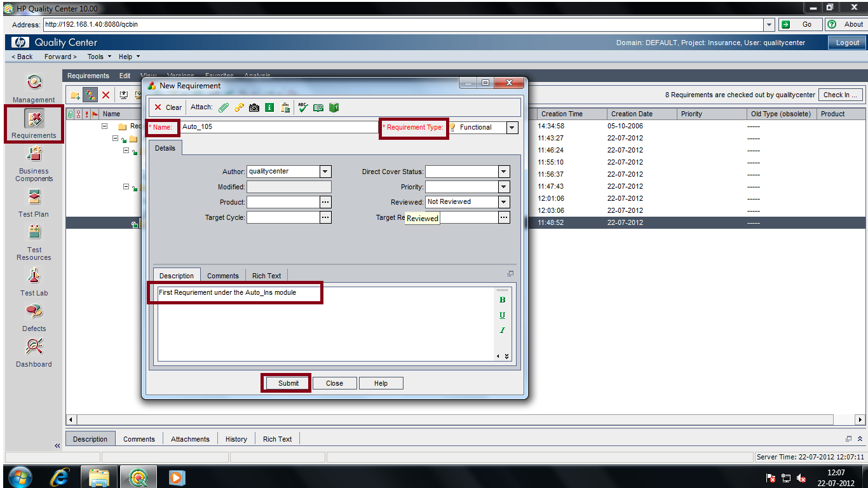Click the Clear button
Viewport: 868px width, 488px height.
tap(168, 107)
